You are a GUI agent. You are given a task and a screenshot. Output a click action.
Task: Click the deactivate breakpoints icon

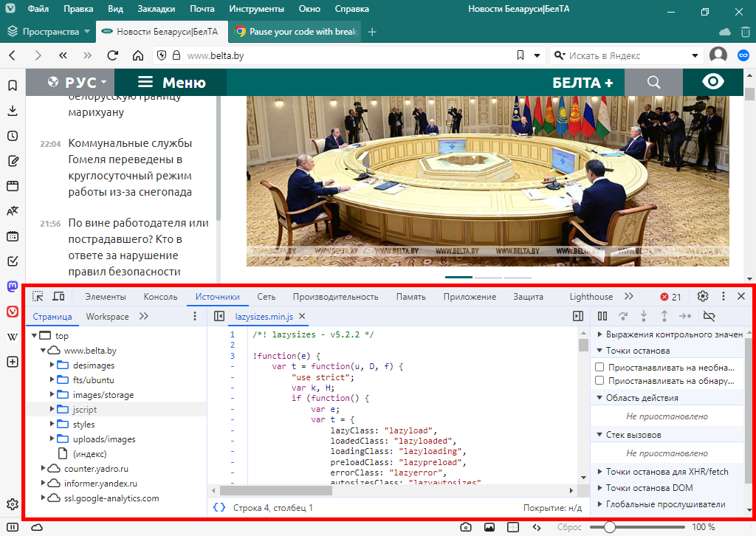point(709,317)
